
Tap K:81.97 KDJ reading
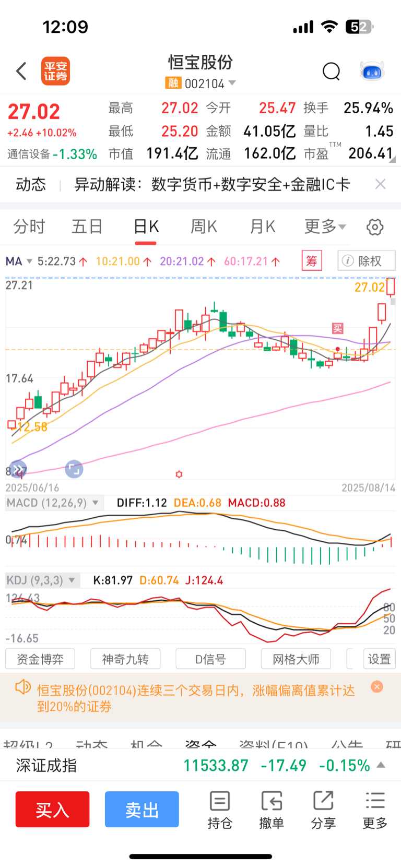pos(113,580)
